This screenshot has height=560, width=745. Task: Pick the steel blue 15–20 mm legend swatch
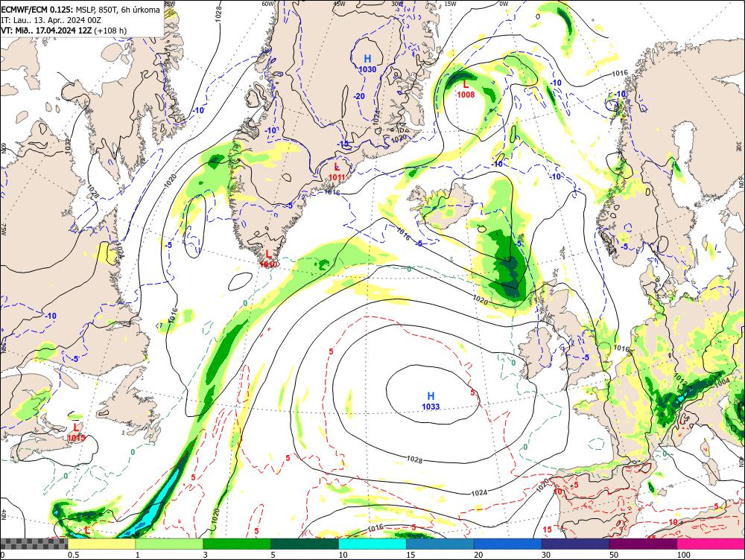pos(440,544)
